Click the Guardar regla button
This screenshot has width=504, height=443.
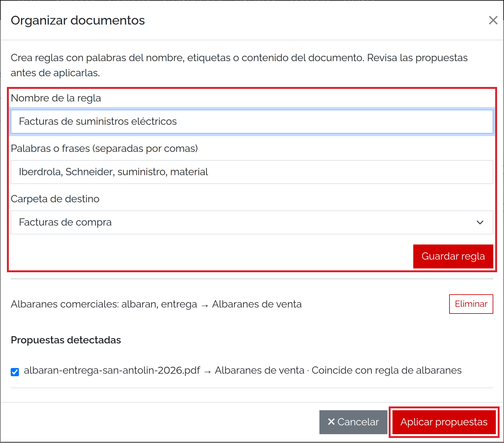pos(453,256)
